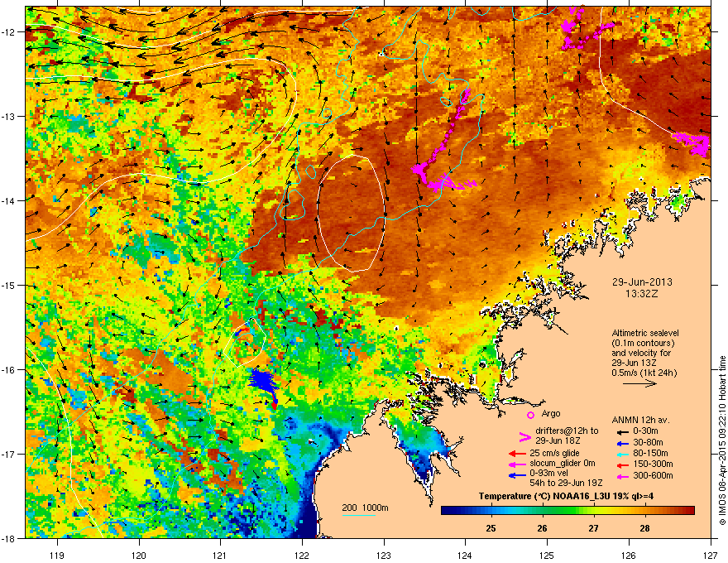Click the magenta drifter cluster near 126.8 -13.3
This screenshot has height=563, width=728.
tap(692, 142)
